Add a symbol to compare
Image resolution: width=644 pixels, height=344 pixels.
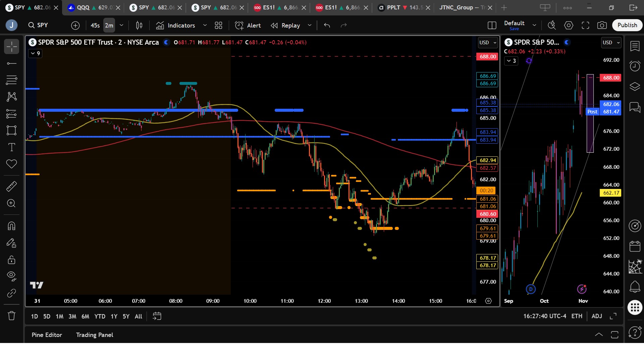point(75,25)
